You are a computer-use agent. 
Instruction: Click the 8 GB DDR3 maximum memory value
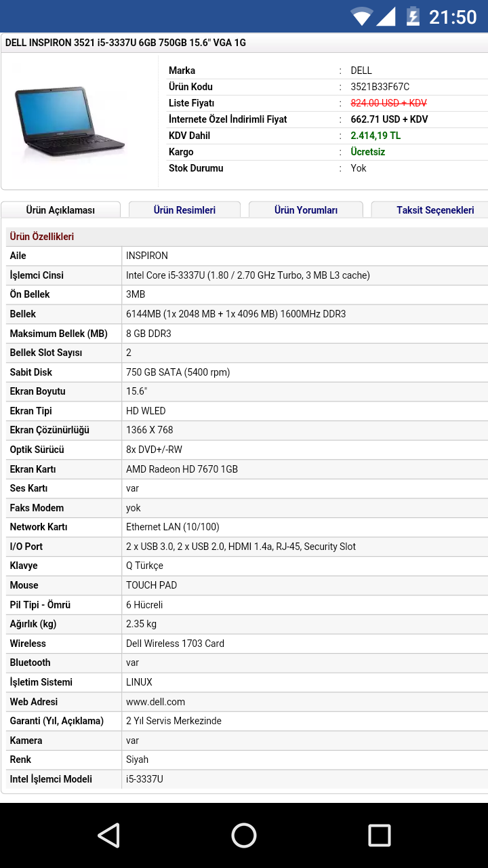click(148, 334)
